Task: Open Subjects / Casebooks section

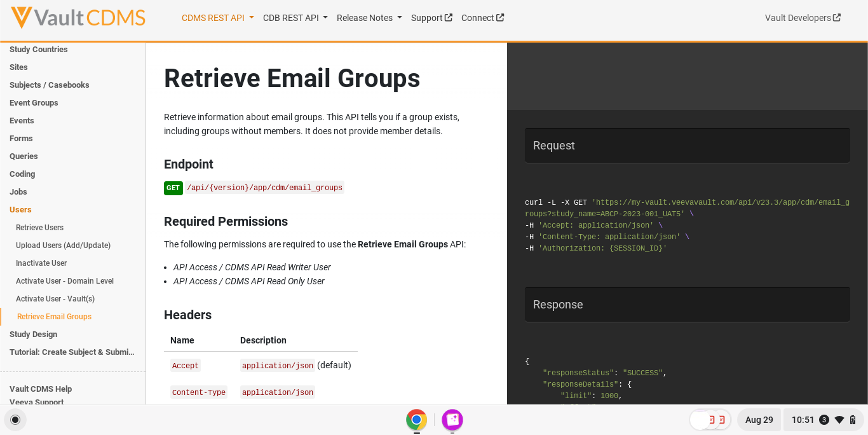Action: [x=50, y=85]
